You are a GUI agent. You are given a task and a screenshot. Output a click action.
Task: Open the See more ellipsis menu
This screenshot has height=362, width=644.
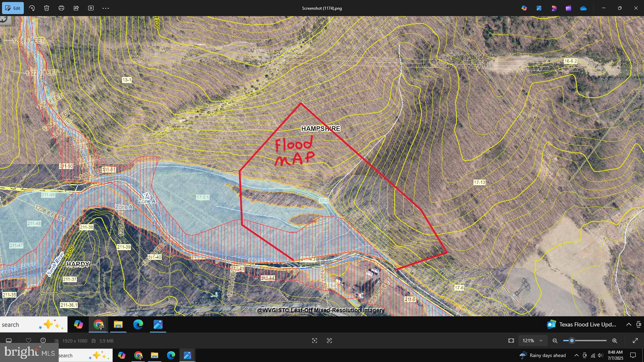point(106,8)
